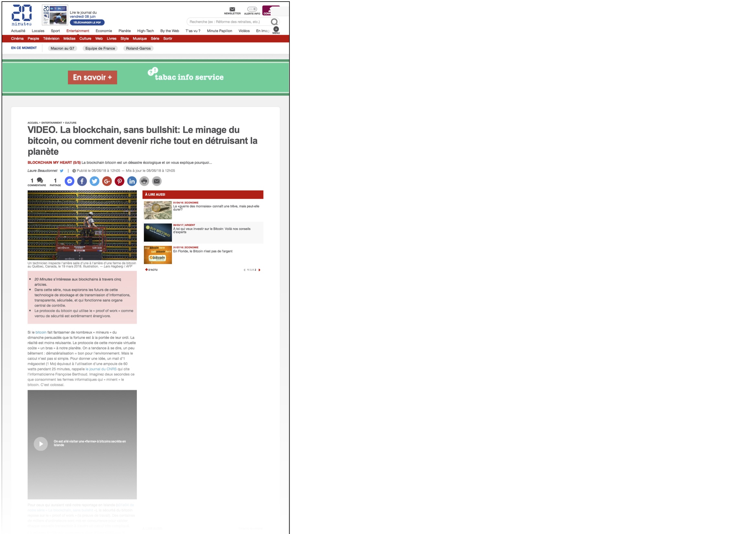
Task: Click the search magnifier icon
Action: tap(274, 22)
